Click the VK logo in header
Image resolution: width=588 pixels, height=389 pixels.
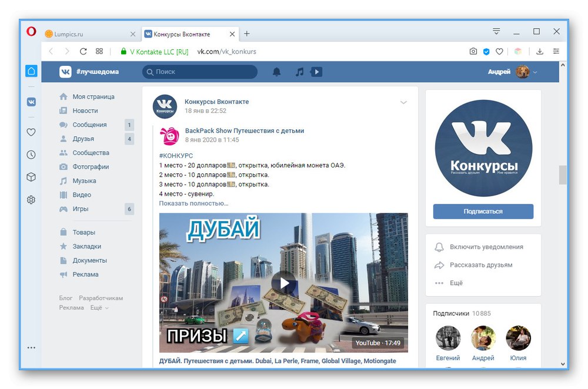[x=65, y=72]
